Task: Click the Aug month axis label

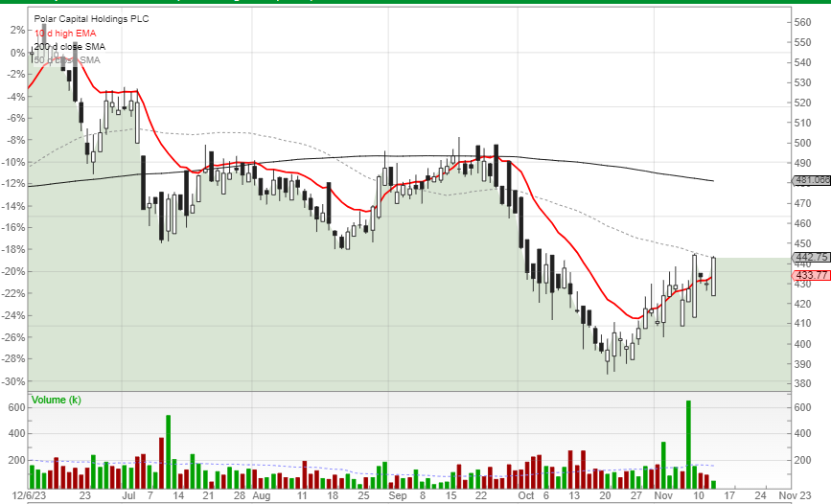Action: point(262,495)
